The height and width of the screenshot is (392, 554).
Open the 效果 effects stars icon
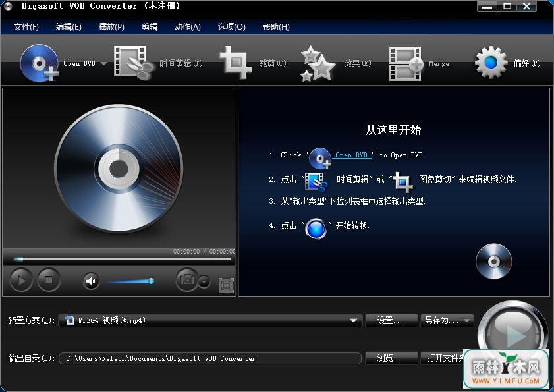coord(318,64)
